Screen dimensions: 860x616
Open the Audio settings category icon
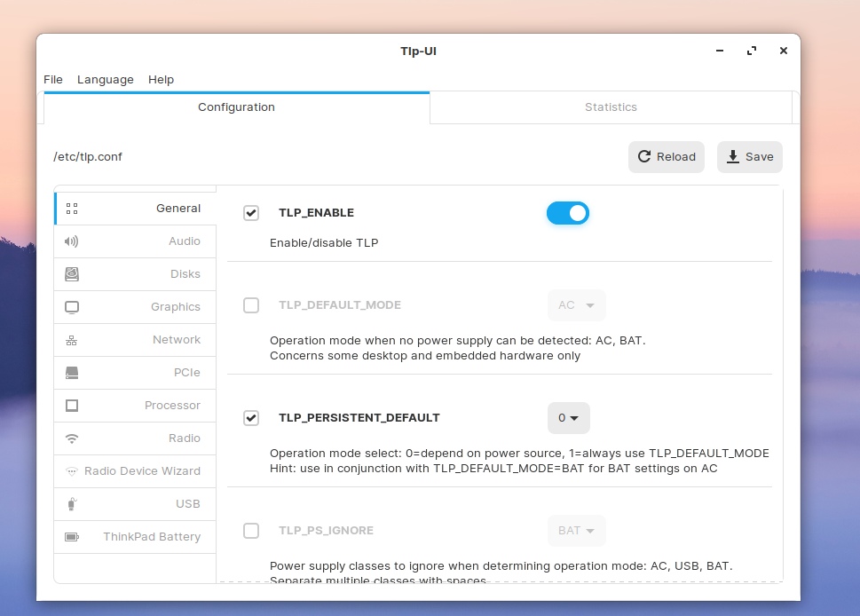click(72, 241)
